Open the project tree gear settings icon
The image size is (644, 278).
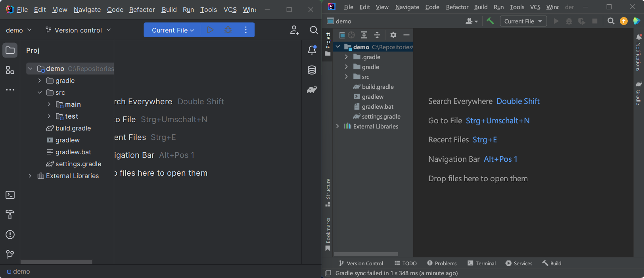(x=393, y=35)
